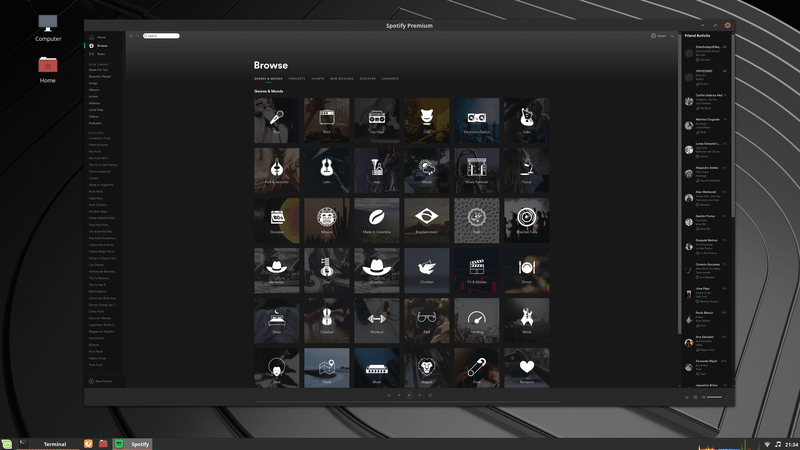Image resolution: width=800 pixels, height=450 pixels.
Task: Open the Electronic/Dance turntables tile
Action: 477,120
